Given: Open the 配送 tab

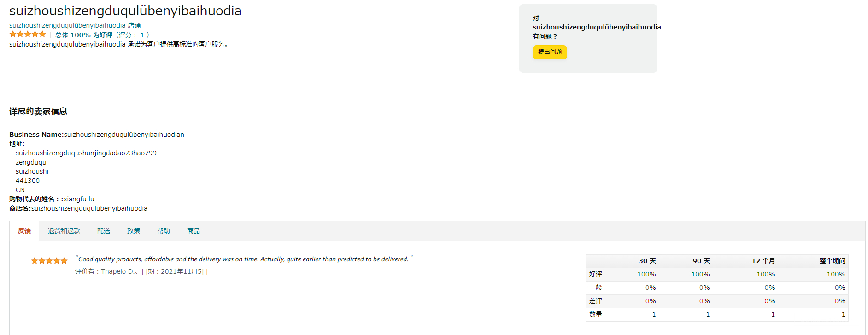Looking at the screenshot, I should tap(104, 231).
